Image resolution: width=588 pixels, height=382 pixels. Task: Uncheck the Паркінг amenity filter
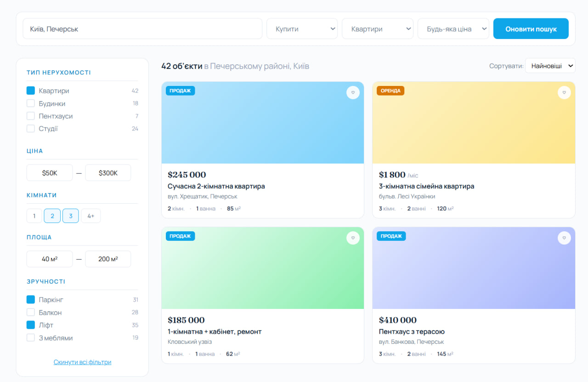click(x=31, y=300)
